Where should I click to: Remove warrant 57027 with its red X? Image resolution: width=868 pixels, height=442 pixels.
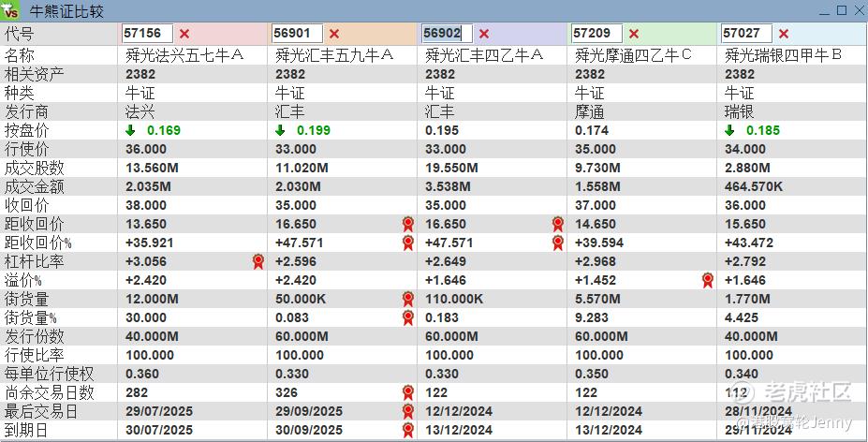[x=784, y=34]
